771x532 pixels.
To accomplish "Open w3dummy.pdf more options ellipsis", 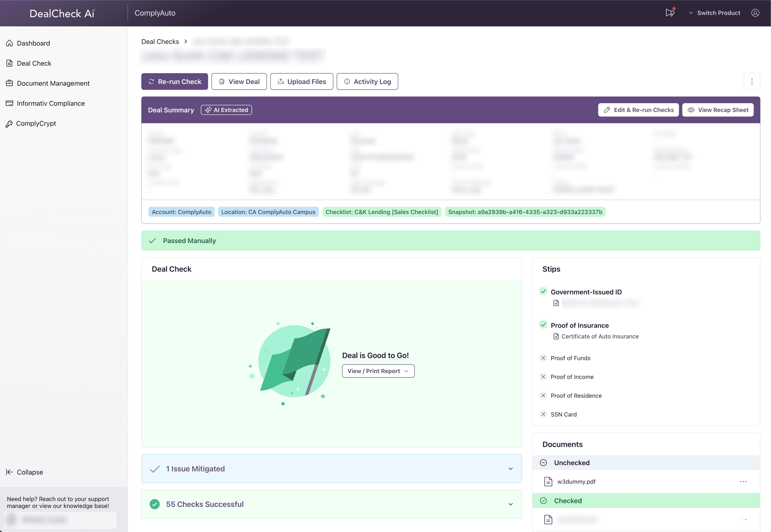I will (x=743, y=481).
